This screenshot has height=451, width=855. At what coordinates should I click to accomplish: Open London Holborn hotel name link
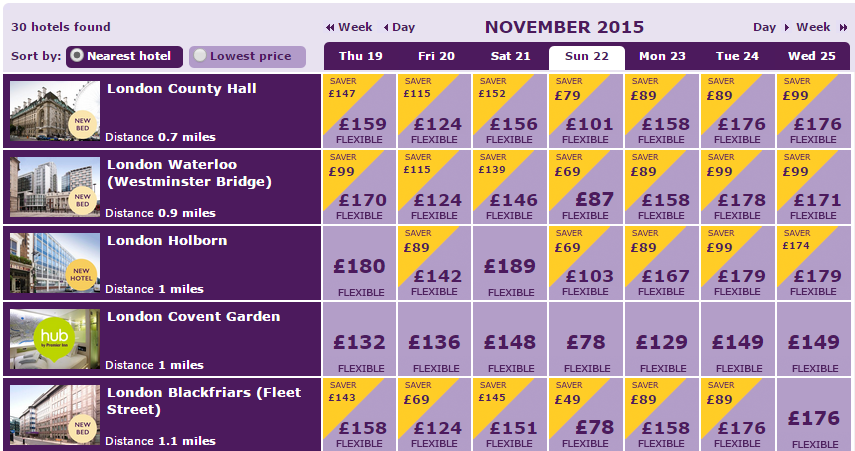167,240
